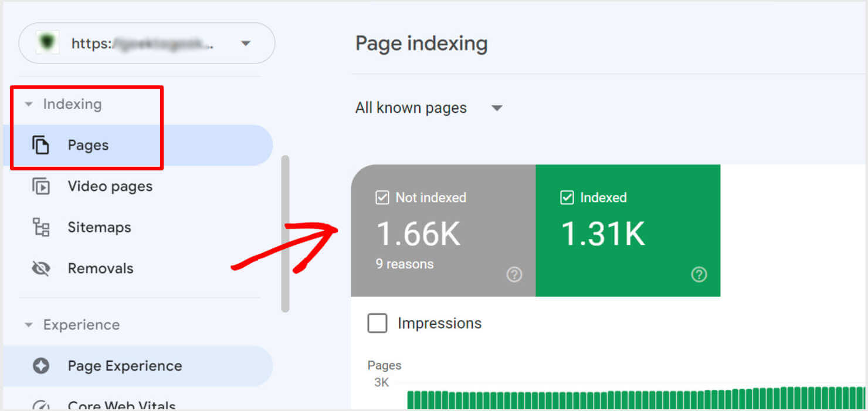Switch to the Sitemaps sidebar item

click(x=99, y=227)
